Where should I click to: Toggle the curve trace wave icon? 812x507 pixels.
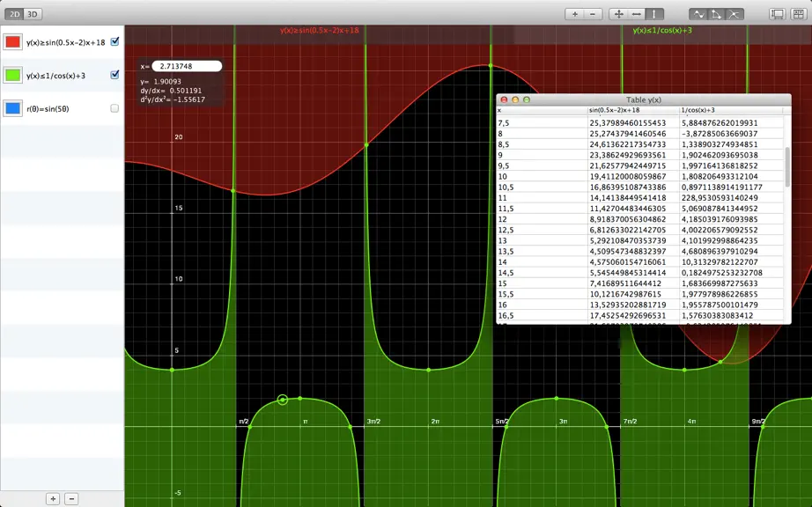(699, 14)
